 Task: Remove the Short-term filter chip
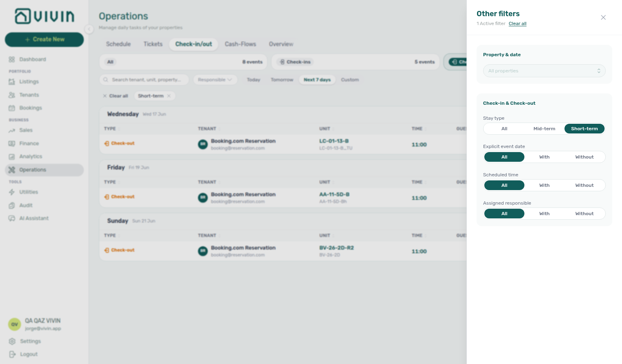pos(169,96)
